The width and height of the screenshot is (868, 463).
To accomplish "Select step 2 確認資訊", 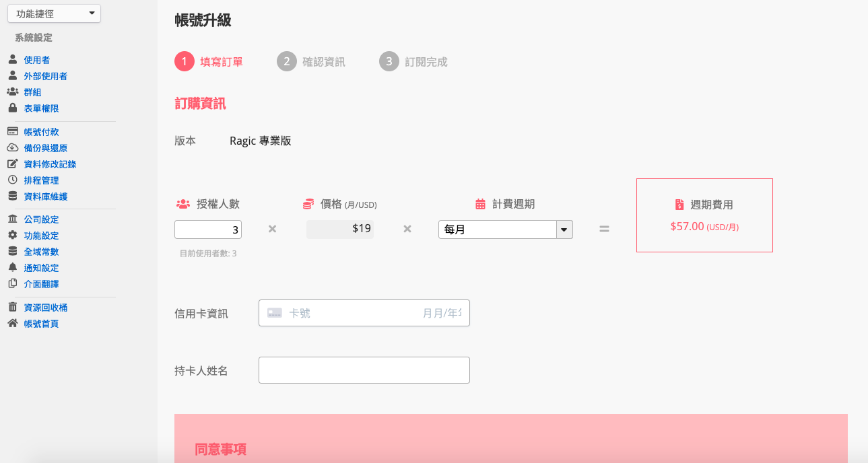I will 311,61.
